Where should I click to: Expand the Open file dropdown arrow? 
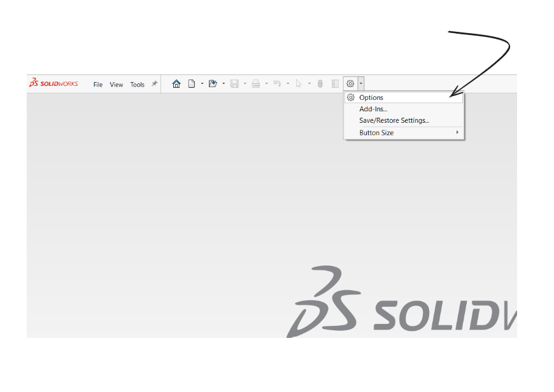(x=224, y=84)
